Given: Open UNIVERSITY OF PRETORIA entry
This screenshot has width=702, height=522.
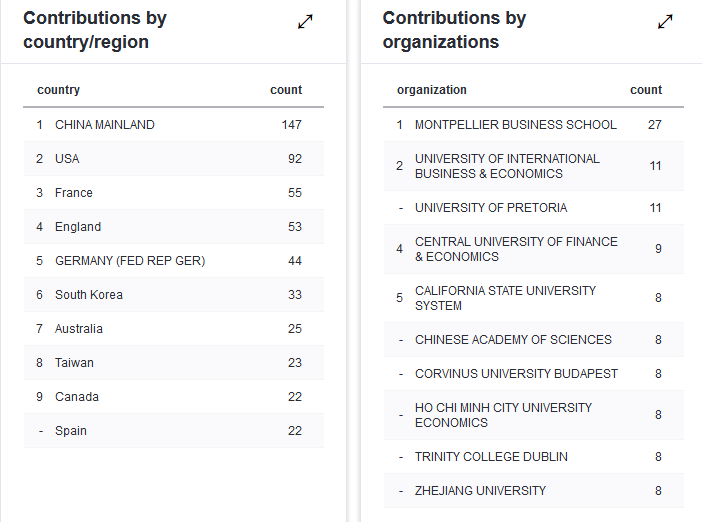Looking at the screenshot, I should click(x=490, y=208).
